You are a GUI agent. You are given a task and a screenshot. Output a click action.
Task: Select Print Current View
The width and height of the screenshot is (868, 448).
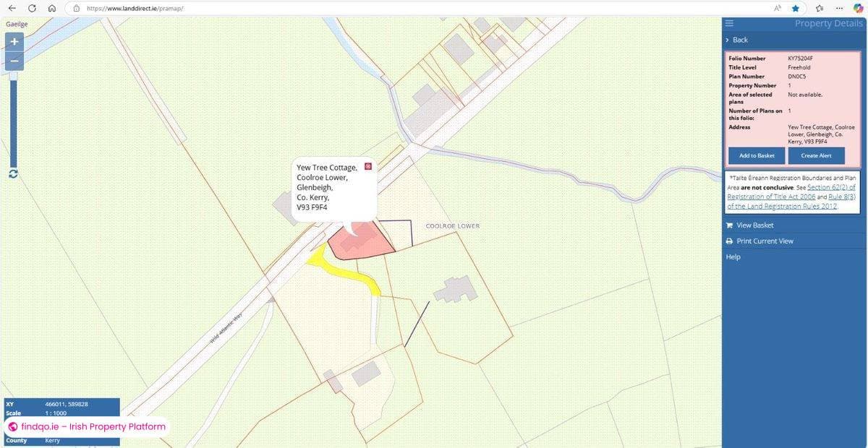764,241
